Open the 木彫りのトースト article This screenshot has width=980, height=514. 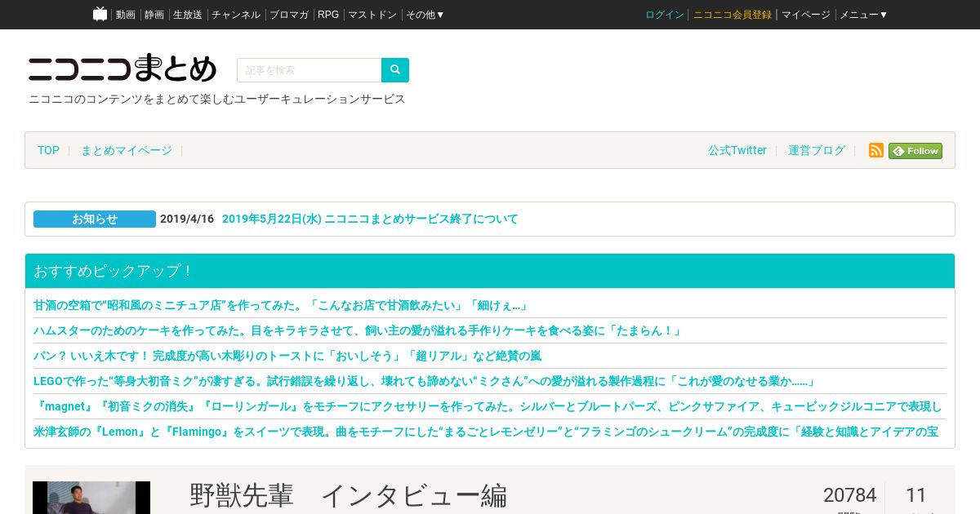(287, 356)
